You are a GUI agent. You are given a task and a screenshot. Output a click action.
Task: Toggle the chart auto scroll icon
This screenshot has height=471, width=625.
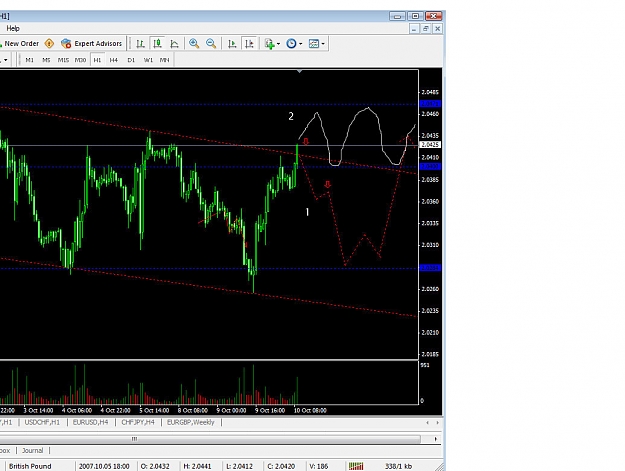point(232,43)
